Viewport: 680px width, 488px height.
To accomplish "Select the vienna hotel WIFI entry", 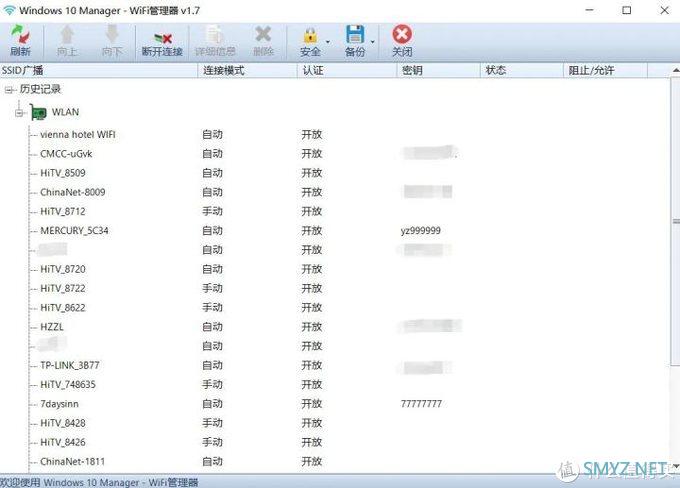I will coord(78,134).
